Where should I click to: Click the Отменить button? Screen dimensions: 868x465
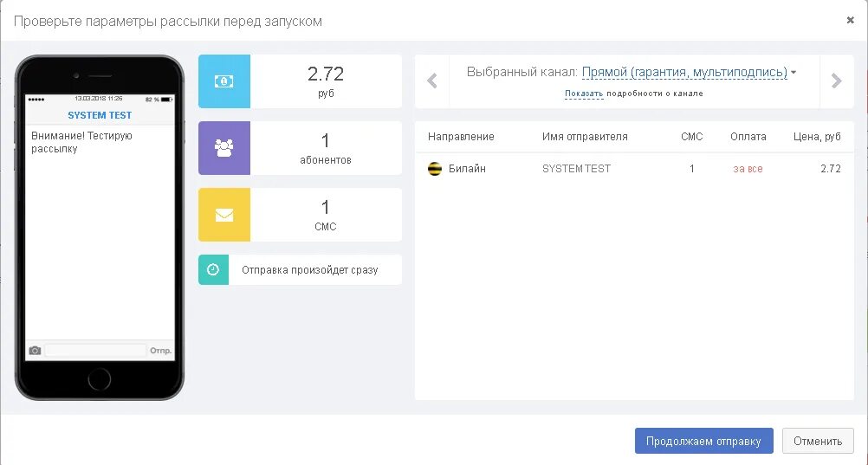point(818,441)
